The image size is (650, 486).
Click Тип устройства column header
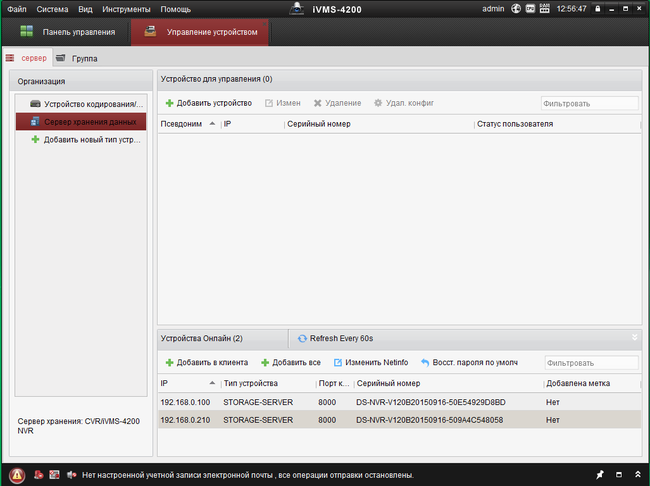[x=269, y=383]
